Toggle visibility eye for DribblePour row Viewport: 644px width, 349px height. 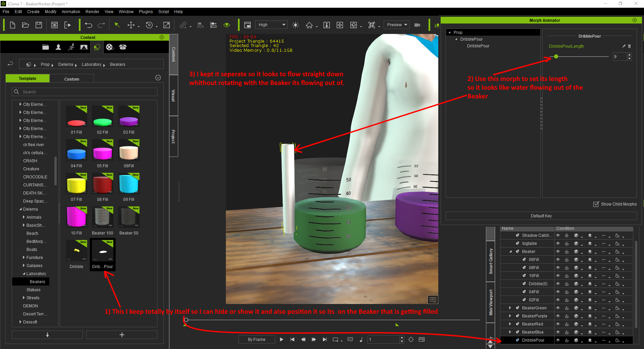point(558,340)
